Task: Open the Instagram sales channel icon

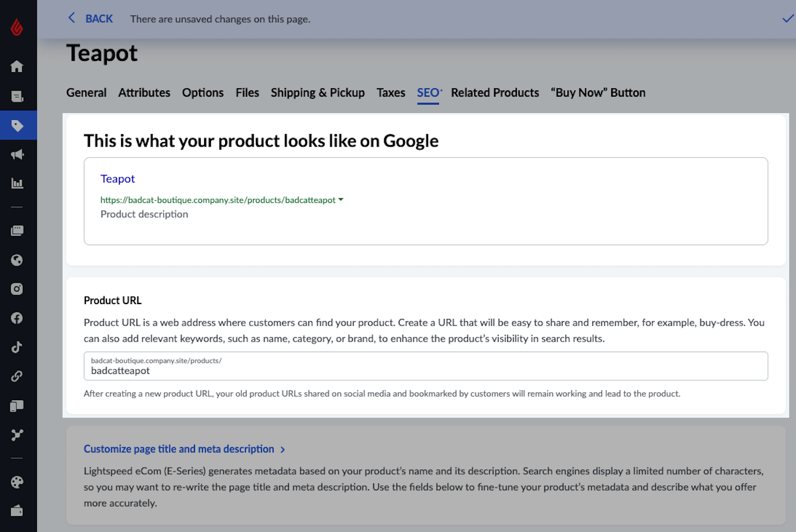Action: [17, 289]
